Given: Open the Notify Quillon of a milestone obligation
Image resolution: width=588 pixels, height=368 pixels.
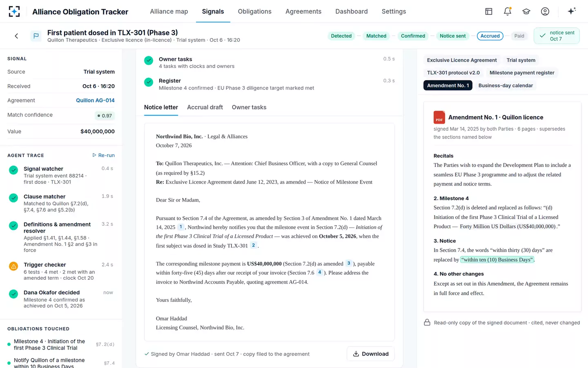Looking at the screenshot, I should [61, 363].
